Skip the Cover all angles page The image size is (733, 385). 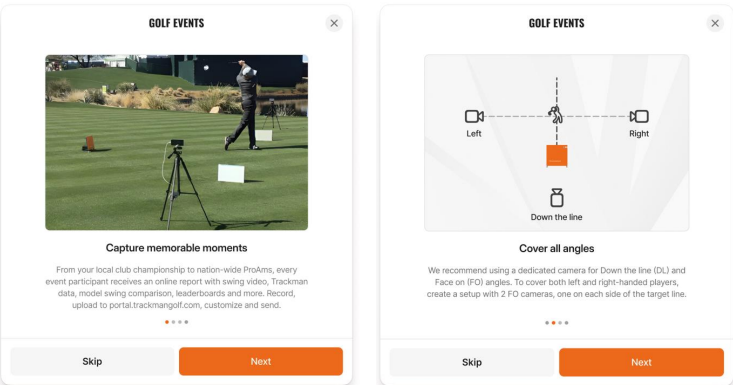click(472, 362)
